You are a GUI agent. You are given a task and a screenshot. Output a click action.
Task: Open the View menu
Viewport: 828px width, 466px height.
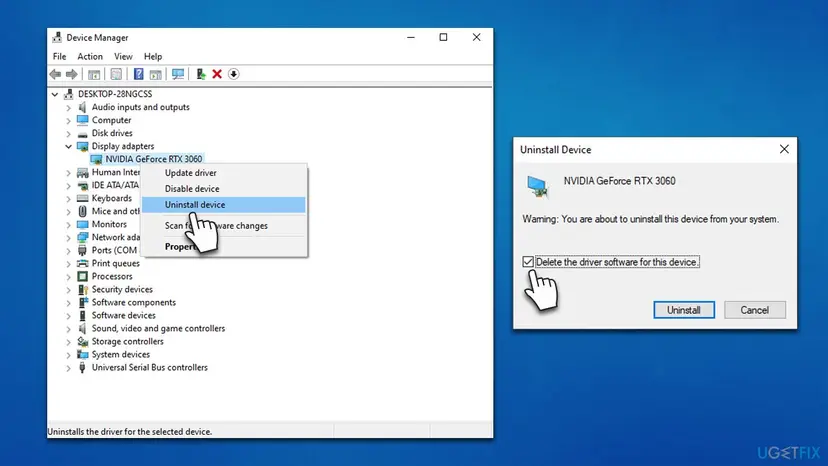[123, 57]
